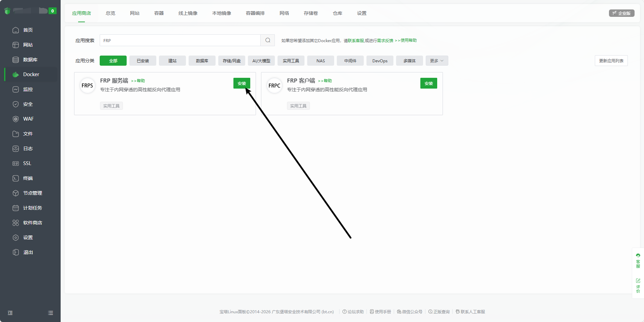Open the 日志 logs icon
The height and width of the screenshot is (322, 644).
coord(15,149)
